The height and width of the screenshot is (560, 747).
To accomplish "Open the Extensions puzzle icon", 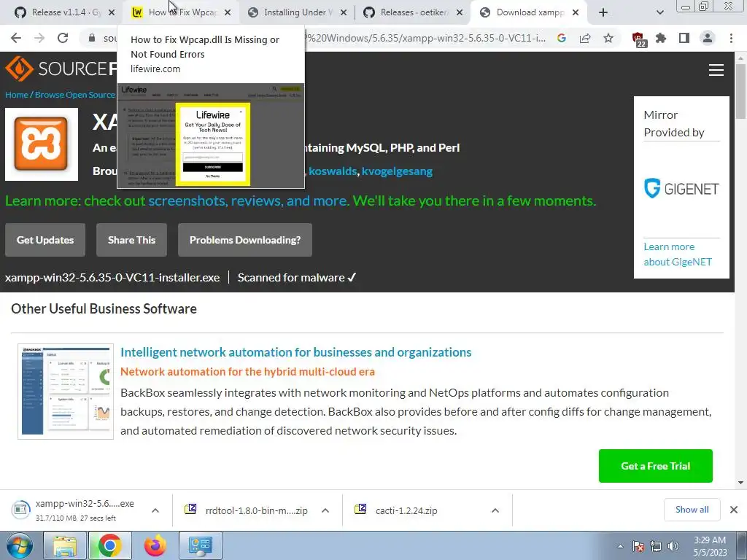I will click(661, 38).
